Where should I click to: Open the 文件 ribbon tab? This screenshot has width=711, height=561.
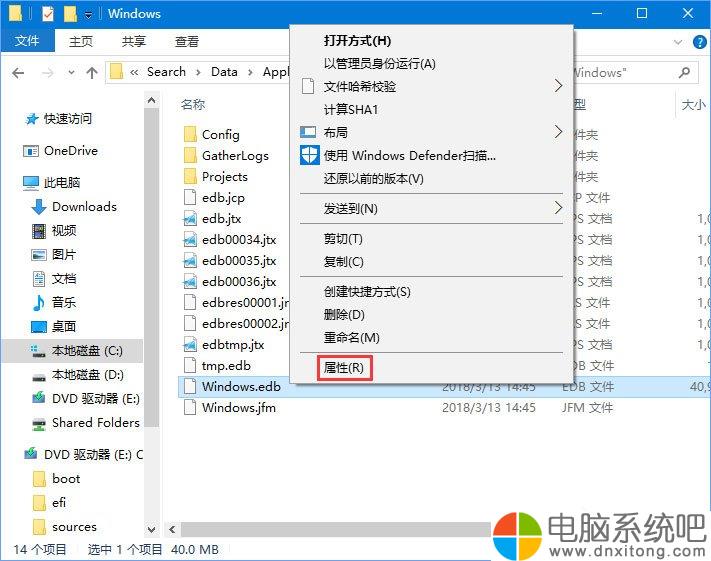[x=27, y=41]
